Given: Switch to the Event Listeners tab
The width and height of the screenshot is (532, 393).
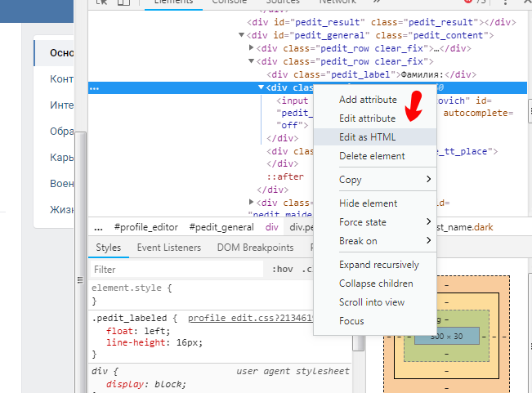Looking at the screenshot, I should click(x=169, y=248).
